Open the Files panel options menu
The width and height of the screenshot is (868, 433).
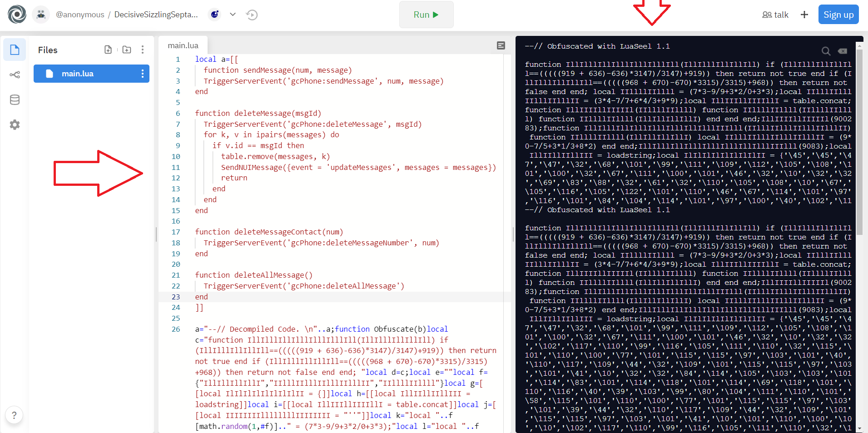click(x=143, y=50)
